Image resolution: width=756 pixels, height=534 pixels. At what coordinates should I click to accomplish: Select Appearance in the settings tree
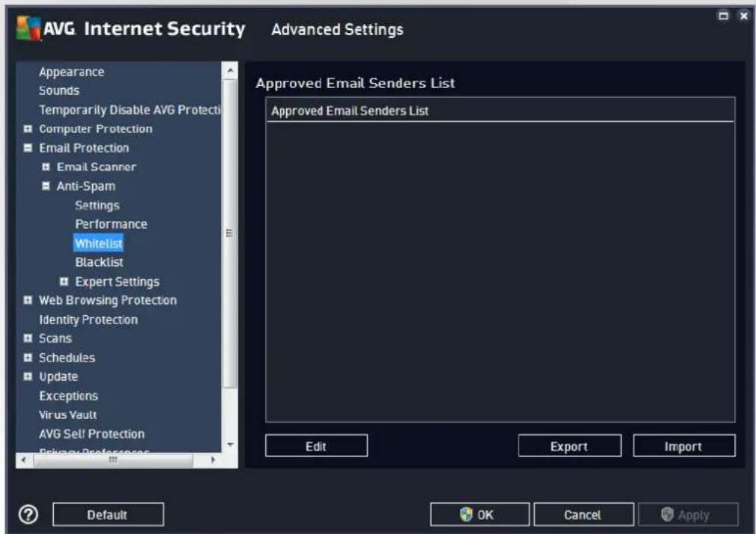72,72
